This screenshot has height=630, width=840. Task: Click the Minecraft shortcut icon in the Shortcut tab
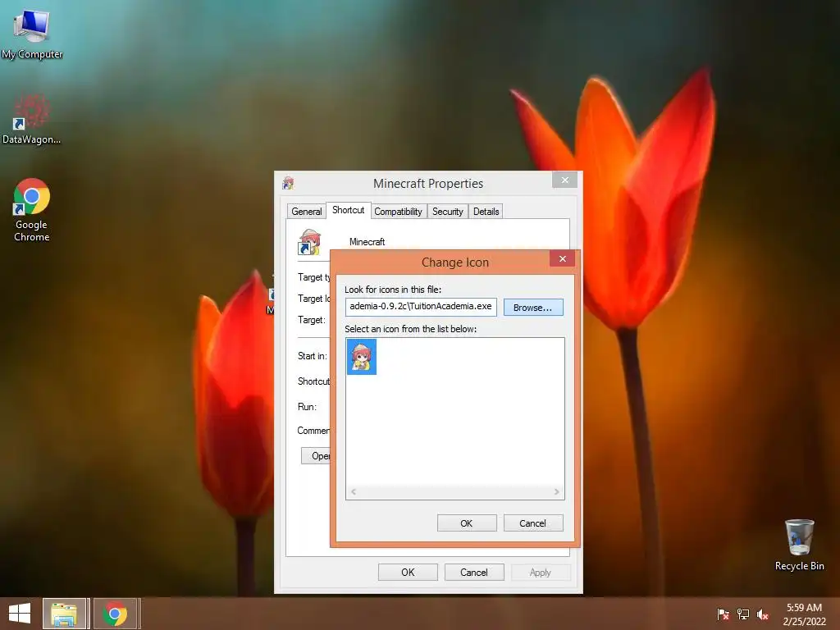point(309,242)
